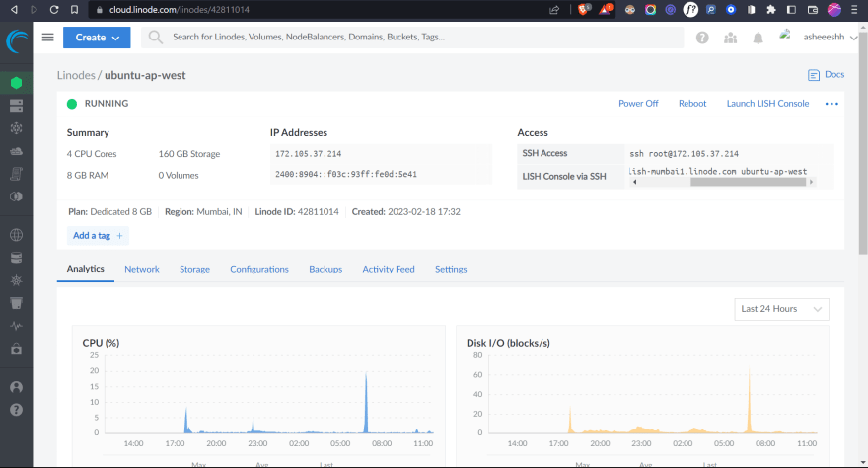Viewport: 868px width, 468px height.
Task: Select the IPv4 address 172.105.37.214
Action: (x=309, y=154)
